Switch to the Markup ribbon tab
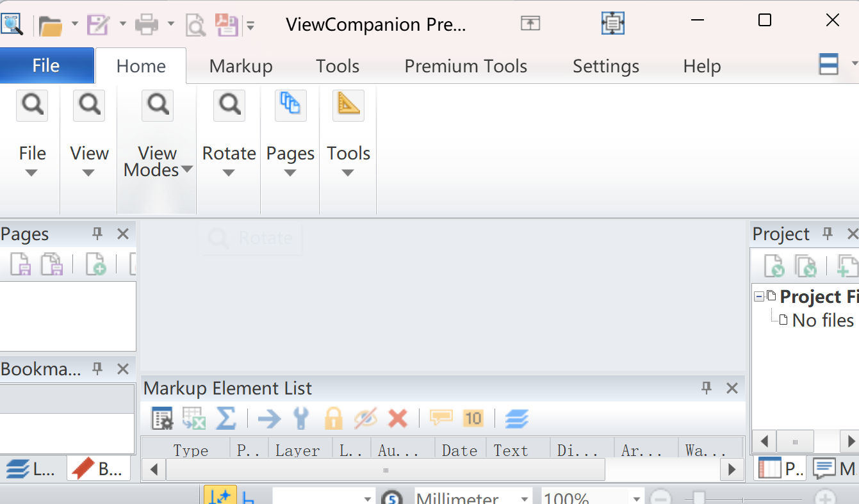Viewport: 859px width, 504px height. point(241,66)
